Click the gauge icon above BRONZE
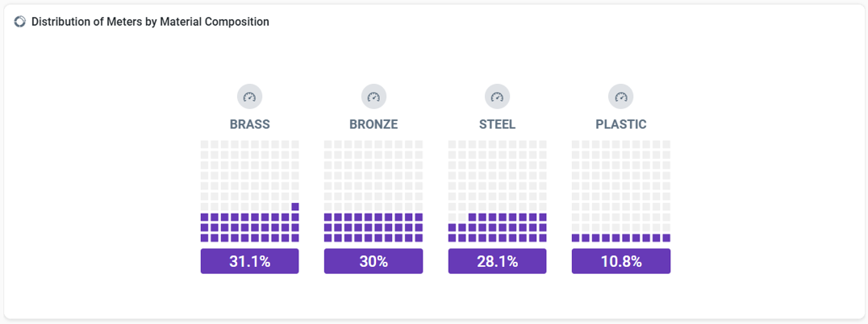This screenshot has height=324, width=868. click(373, 98)
